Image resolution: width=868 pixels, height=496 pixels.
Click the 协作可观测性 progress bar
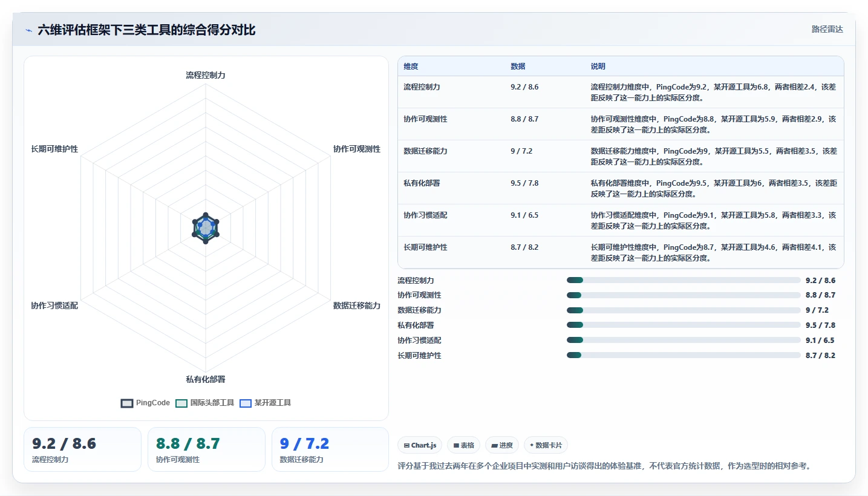point(684,295)
